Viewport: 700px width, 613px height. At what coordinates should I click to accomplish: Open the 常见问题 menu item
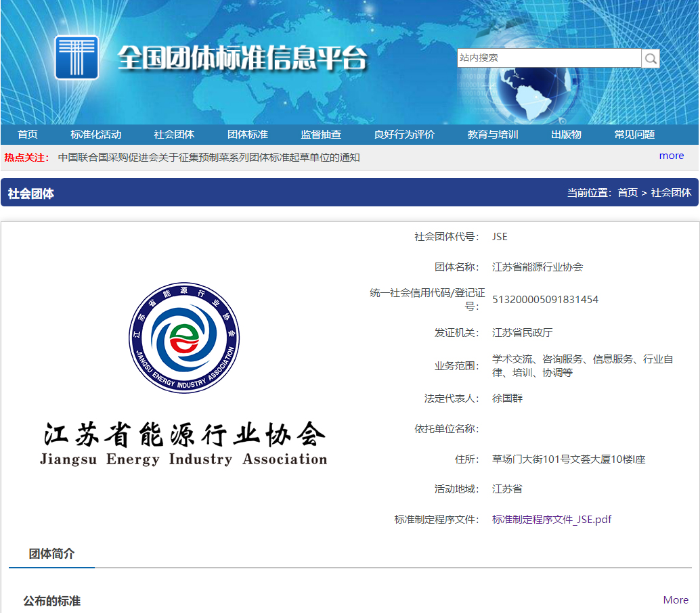pos(634,135)
